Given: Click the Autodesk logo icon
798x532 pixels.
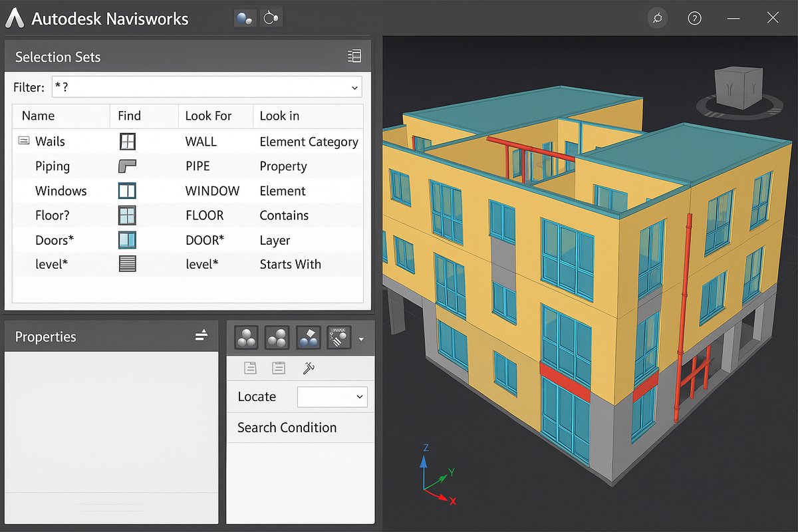Looking at the screenshot, I should pyautogui.click(x=15, y=18).
